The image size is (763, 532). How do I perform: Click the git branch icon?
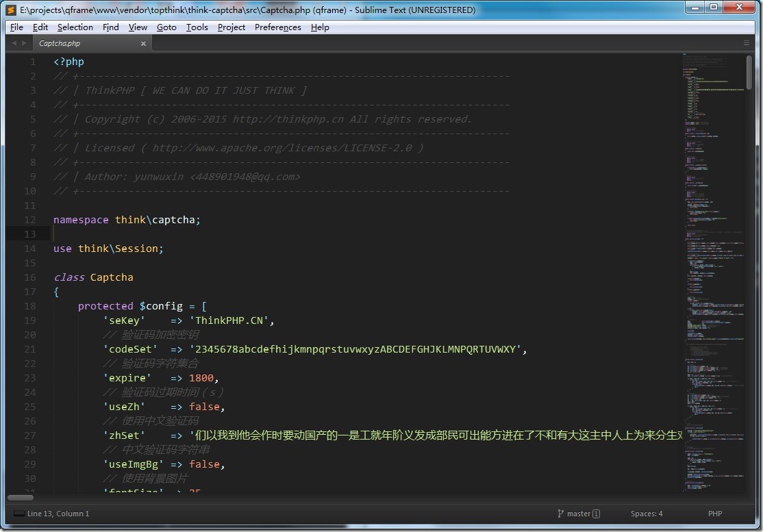560,514
